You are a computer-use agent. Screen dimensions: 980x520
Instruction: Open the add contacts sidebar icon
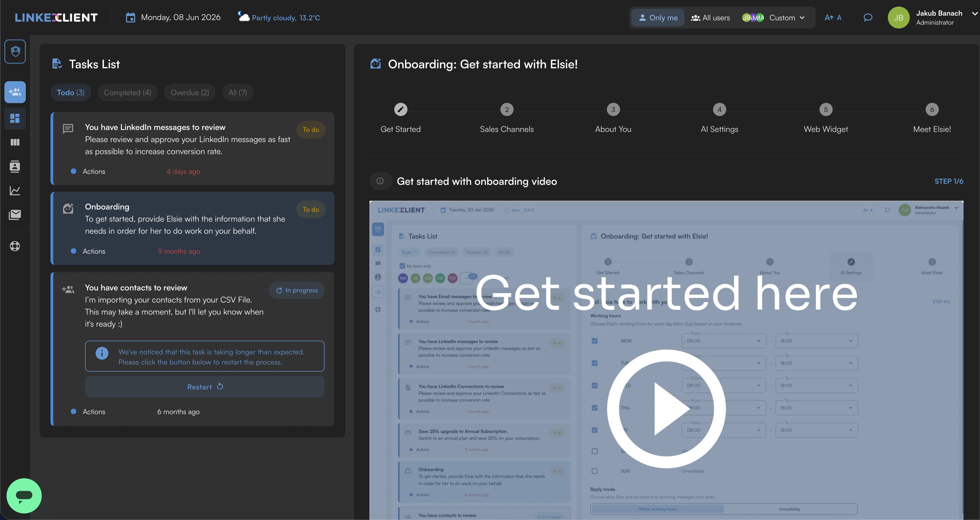[15, 92]
